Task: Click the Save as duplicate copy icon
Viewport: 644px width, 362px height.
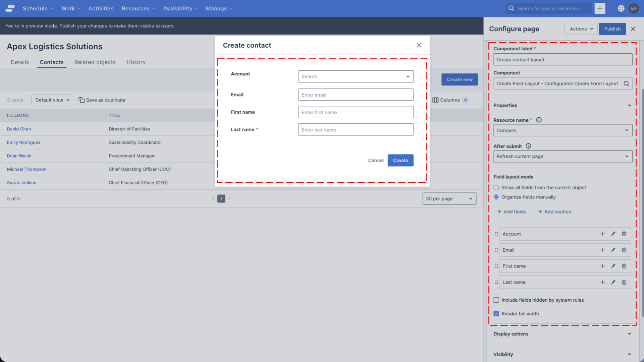Action: [81, 100]
